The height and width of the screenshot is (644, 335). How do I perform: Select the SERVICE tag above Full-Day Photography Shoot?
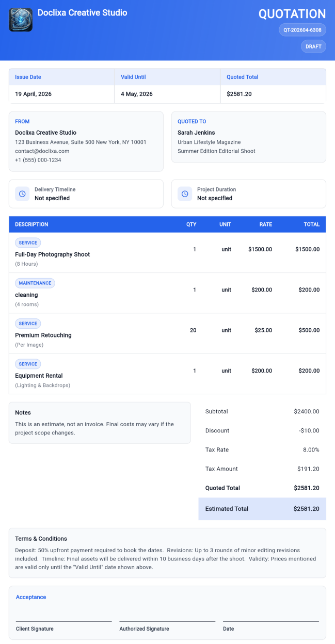(28, 243)
